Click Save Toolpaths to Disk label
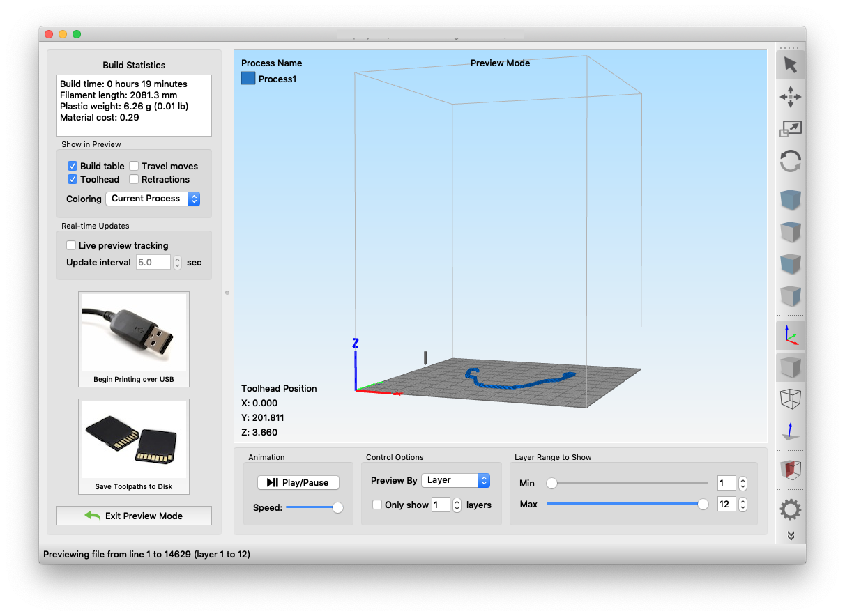The width and height of the screenshot is (845, 616). tap(134, 486)
